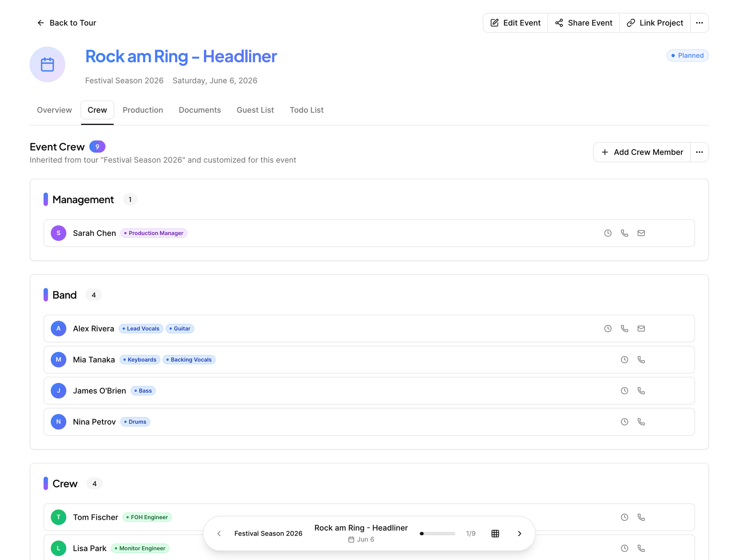Click Tom Fischer's clock icon
740x560 pixels.
[624, 517]
